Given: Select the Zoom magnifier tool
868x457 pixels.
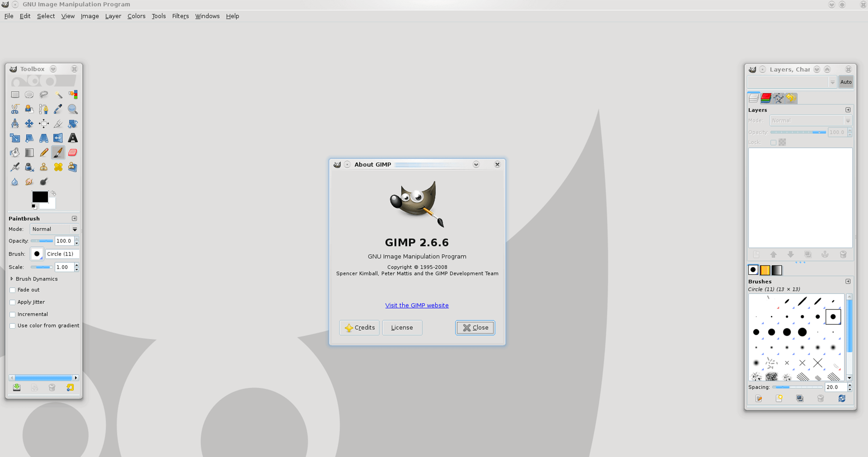Looking at the screenshot, I should click(73, 109).
